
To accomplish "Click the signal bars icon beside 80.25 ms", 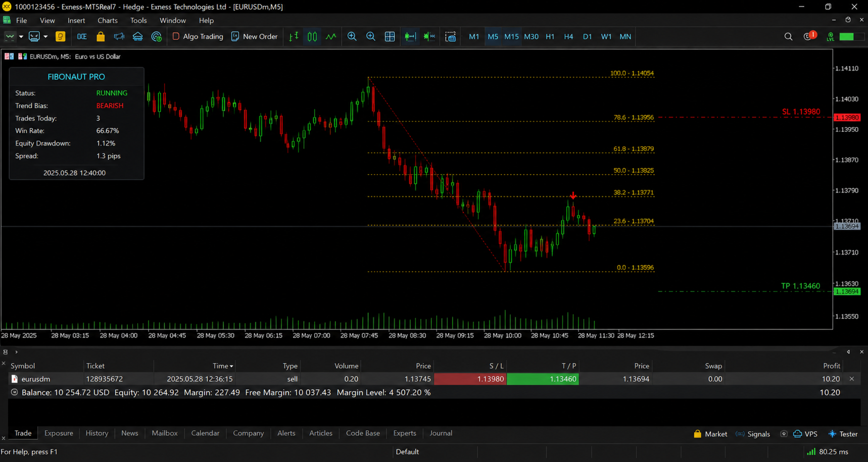I will coord(811,451).
